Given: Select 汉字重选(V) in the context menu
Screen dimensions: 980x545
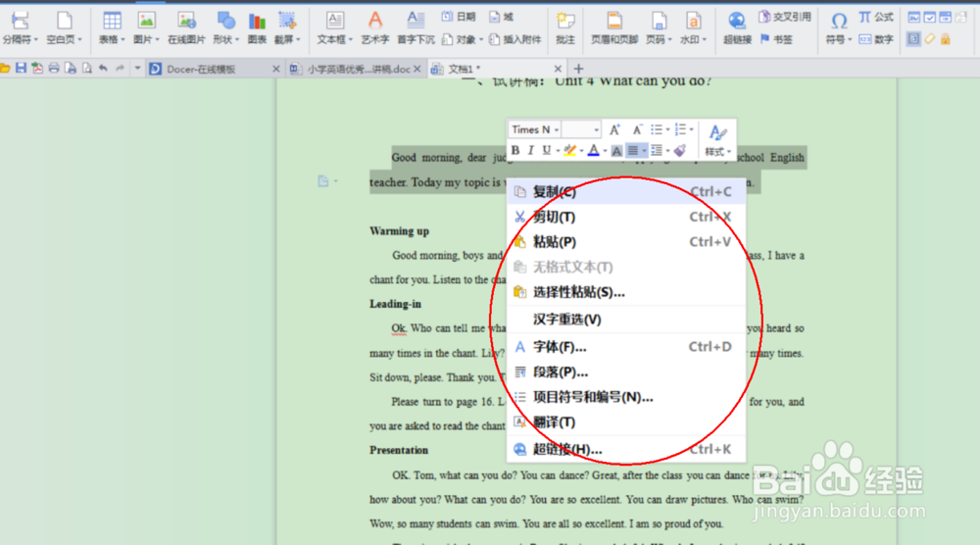Looking at the screenshot, I should [627, 320].
